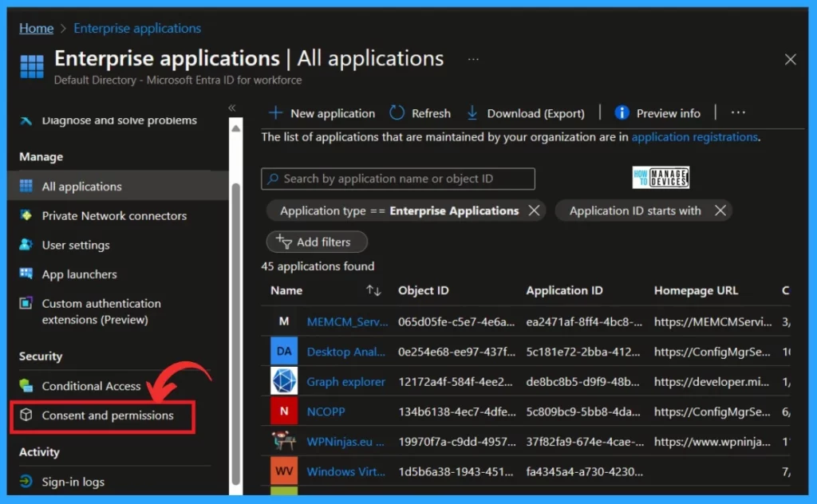Viewport: 817px width, 504px height.
Task: Open the application registrations link
Action: (x=695, y=137)
